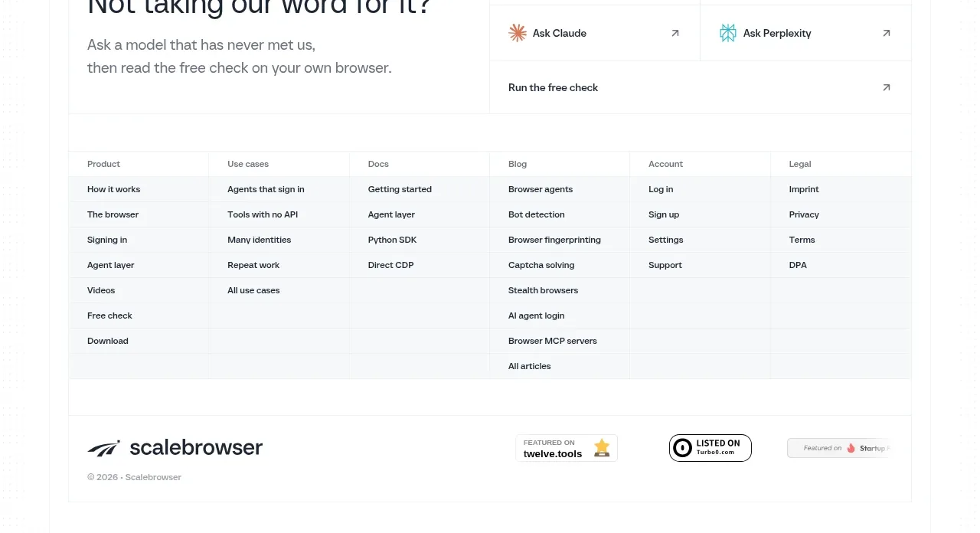Screen dimensions: 980x533
Task: View All use cases
Action: click(253, 290)
